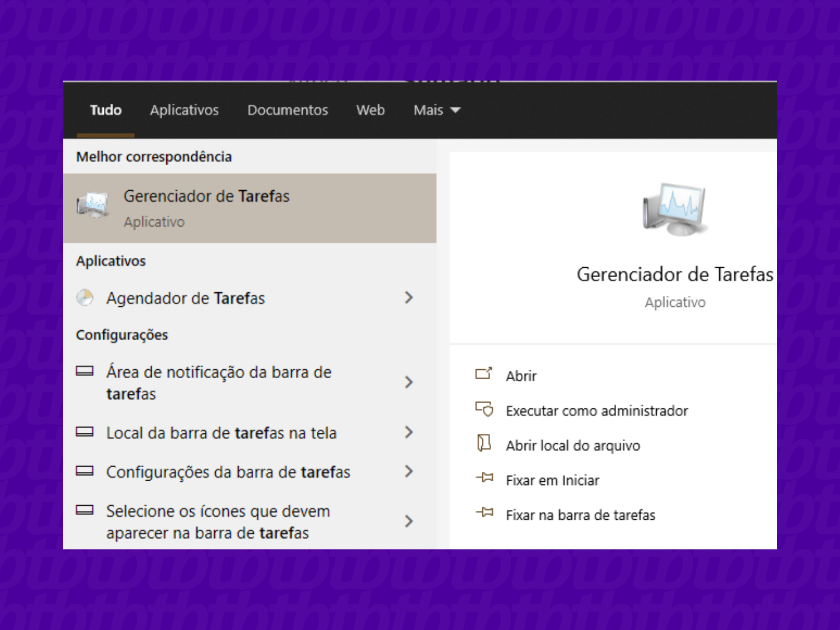
Task: Select the Web search tab
Action: tap(370, 110)
